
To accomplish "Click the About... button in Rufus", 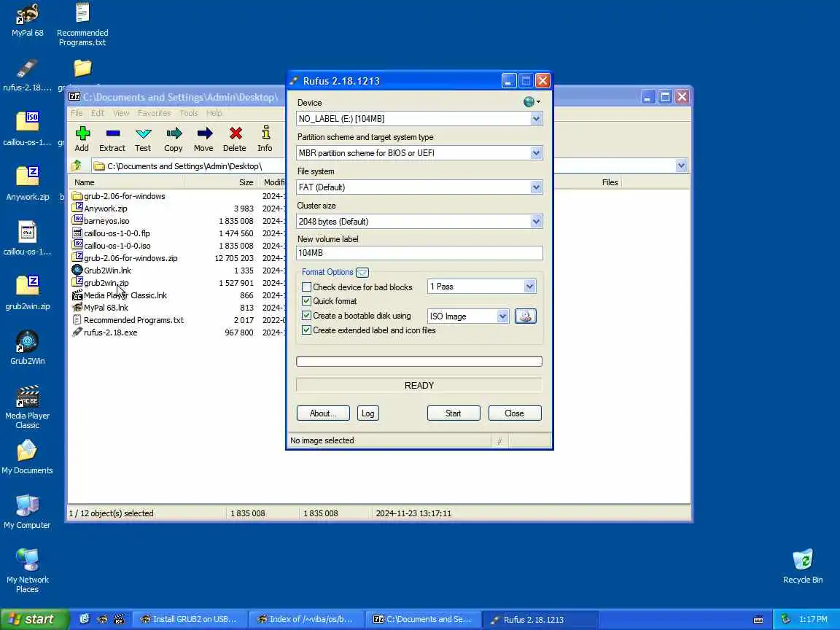I will click(x=323, y=413).
